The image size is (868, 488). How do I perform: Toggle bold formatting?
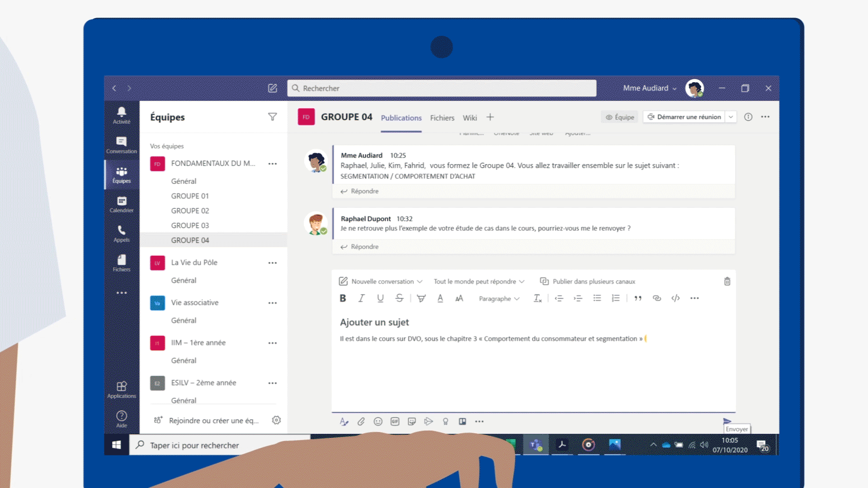343,298
